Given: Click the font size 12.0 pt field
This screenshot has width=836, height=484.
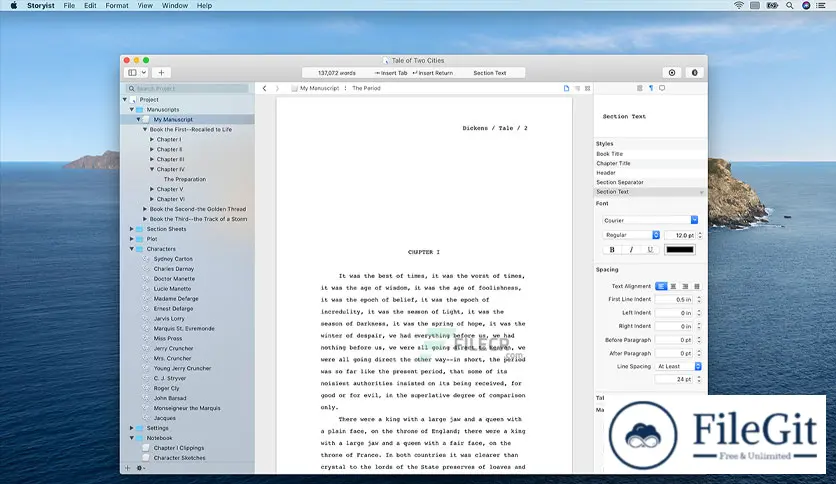Looking at the screenshot, I should tap(680, 235).
